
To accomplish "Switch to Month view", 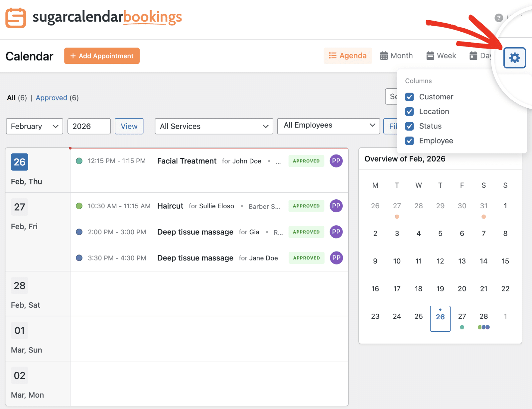I will pyautogui.click(x=396, y=55).
